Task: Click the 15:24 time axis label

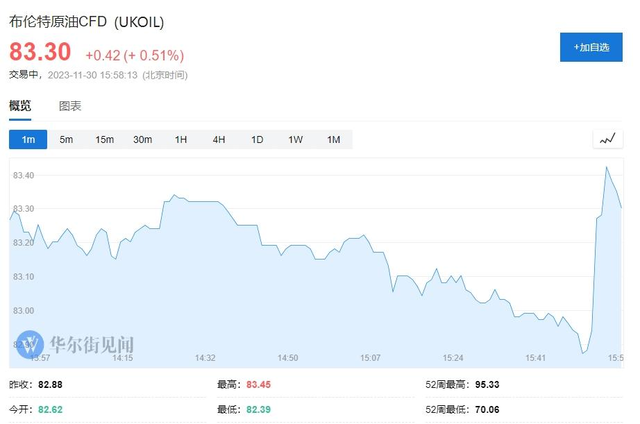Action: [453, 358]
